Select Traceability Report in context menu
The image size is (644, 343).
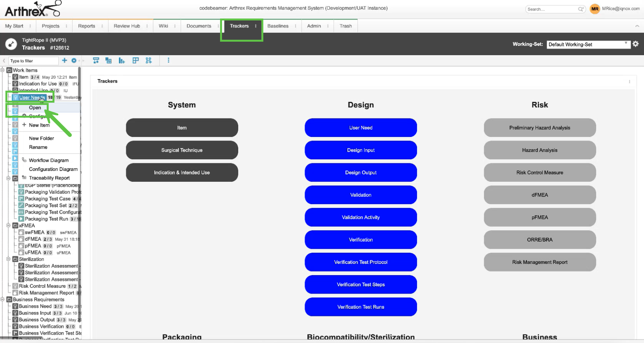(49, 178)
